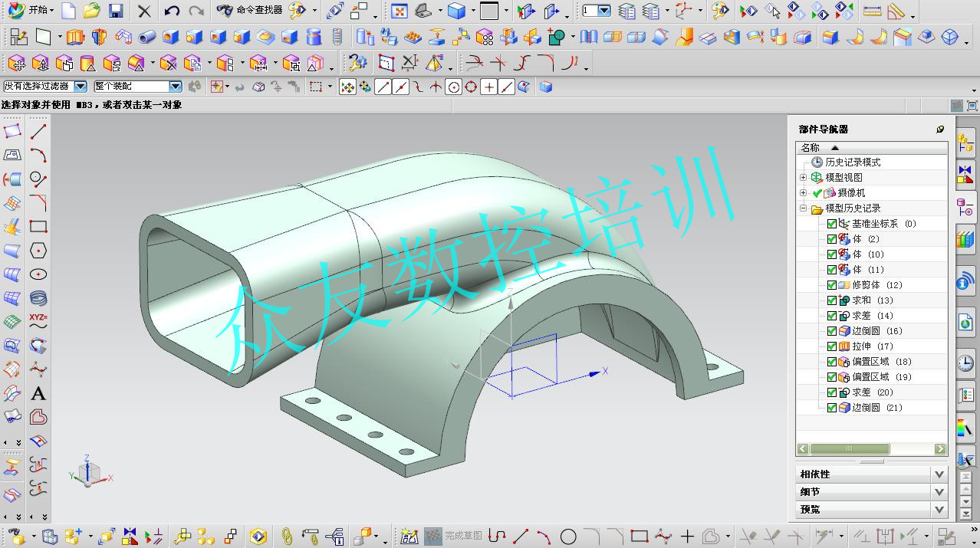Click the Sketch icon in feature toolbar
The image size is (980, 548).
(x=18, y=37)
